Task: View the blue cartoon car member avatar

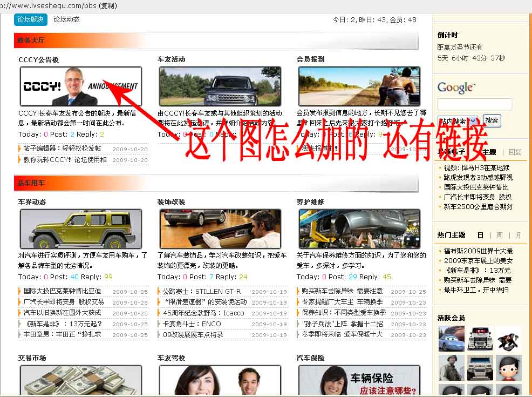Action: (x=451, y=338)
